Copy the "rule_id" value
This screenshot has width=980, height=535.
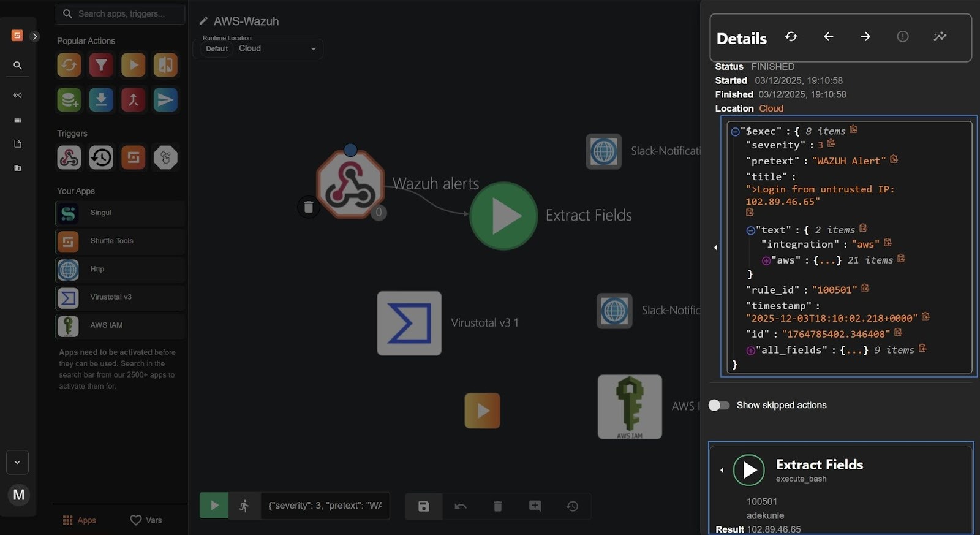point(865,288)
